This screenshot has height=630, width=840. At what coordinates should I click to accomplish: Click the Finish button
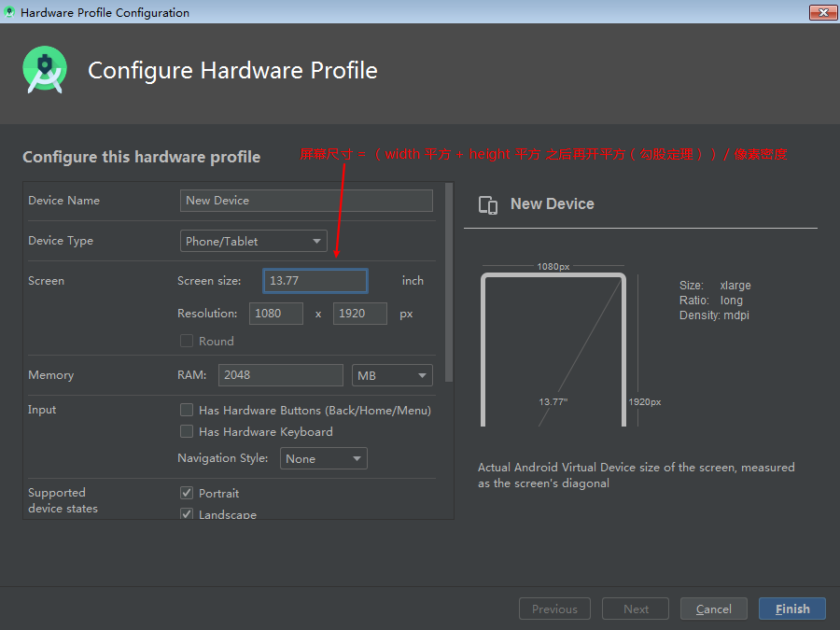click(791, 609)
